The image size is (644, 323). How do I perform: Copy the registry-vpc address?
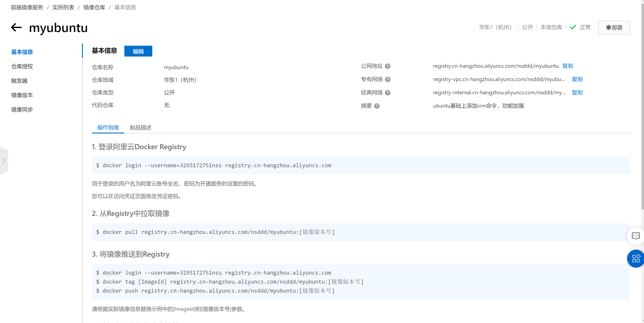(x=577, y=79)
